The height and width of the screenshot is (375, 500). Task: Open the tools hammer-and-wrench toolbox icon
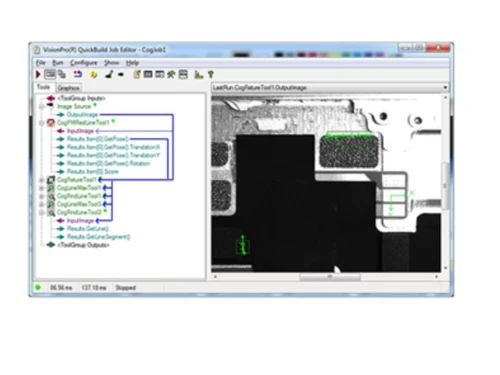tap(171, 74)
